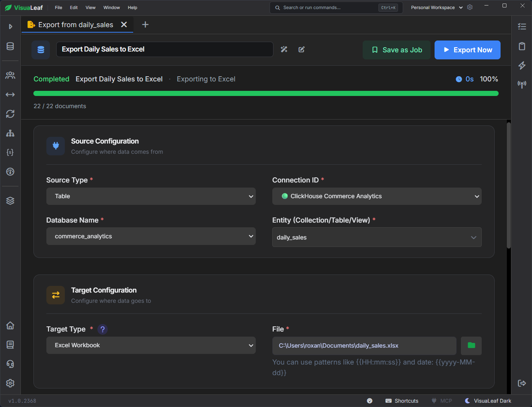
Task: Click the Target Type help question mark
Action: click(103, 329)
